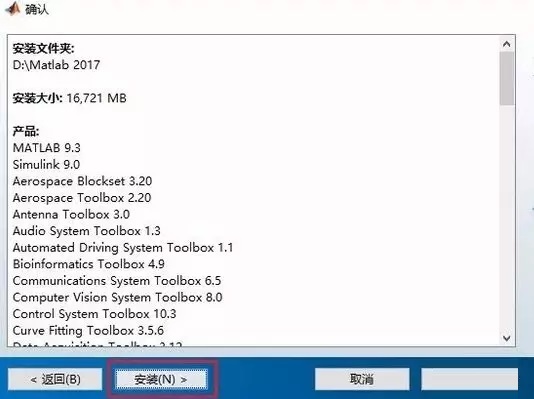Click the 产品: heading
Viewport: 534px width, 399px height.
[x=26, y=131]
